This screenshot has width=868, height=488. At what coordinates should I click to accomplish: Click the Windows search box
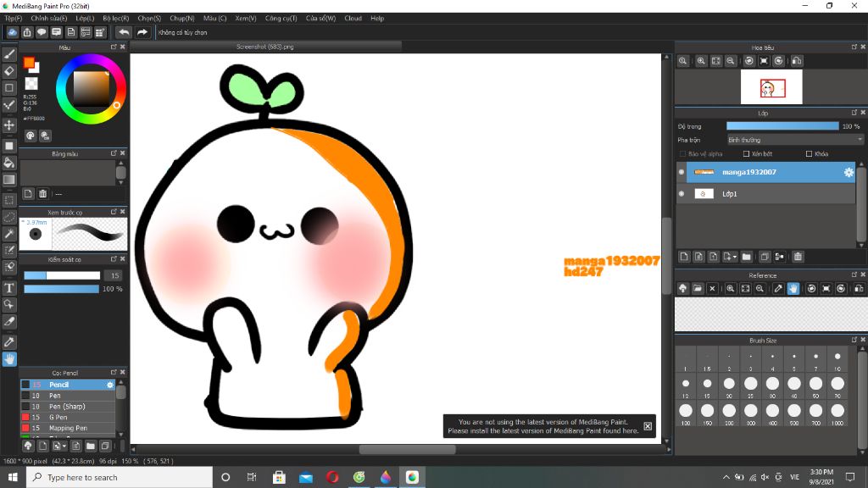(120, 477)
